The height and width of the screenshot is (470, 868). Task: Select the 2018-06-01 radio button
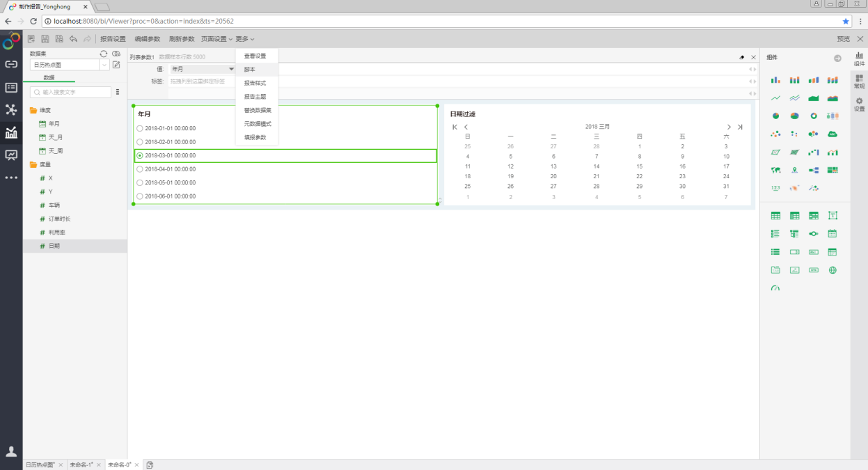click(140, 196)
